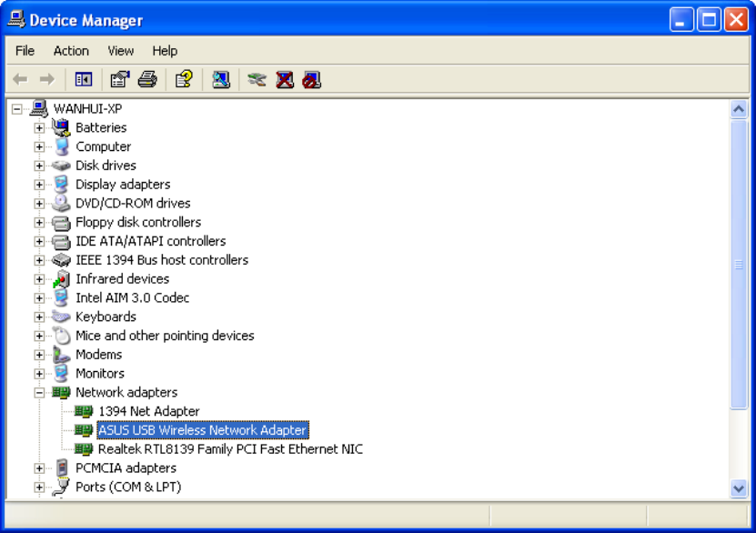This screenshot has width=756, height=533.
Task: Expand the Intel AIM 3.0 Codec node
Action: (x=39, y=297)
